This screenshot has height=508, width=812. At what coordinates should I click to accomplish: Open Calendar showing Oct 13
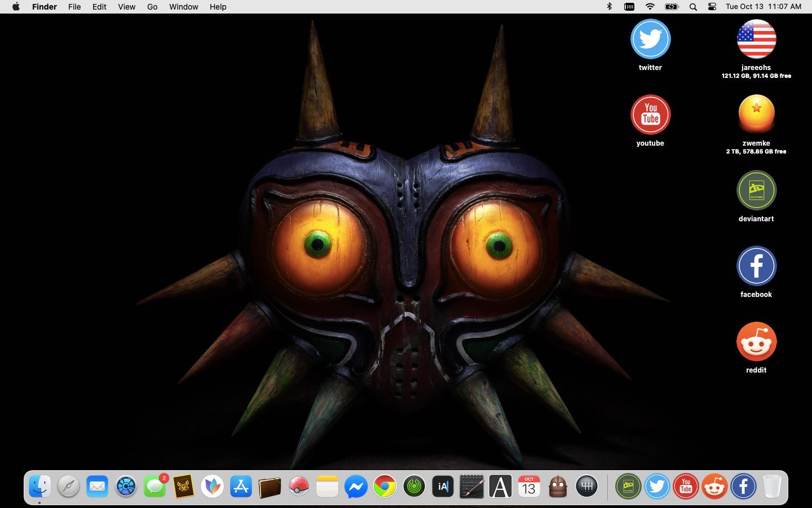click(x=529, y=486)
